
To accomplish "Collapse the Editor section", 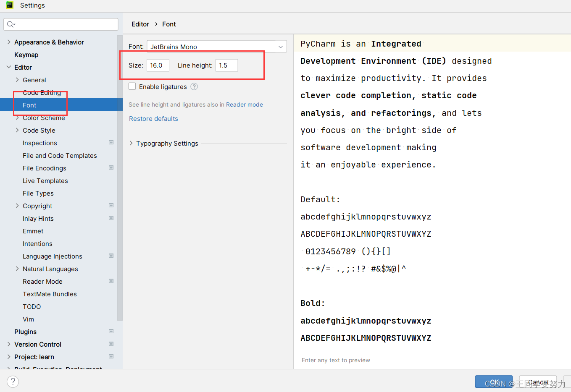I will tap(9, 67).
